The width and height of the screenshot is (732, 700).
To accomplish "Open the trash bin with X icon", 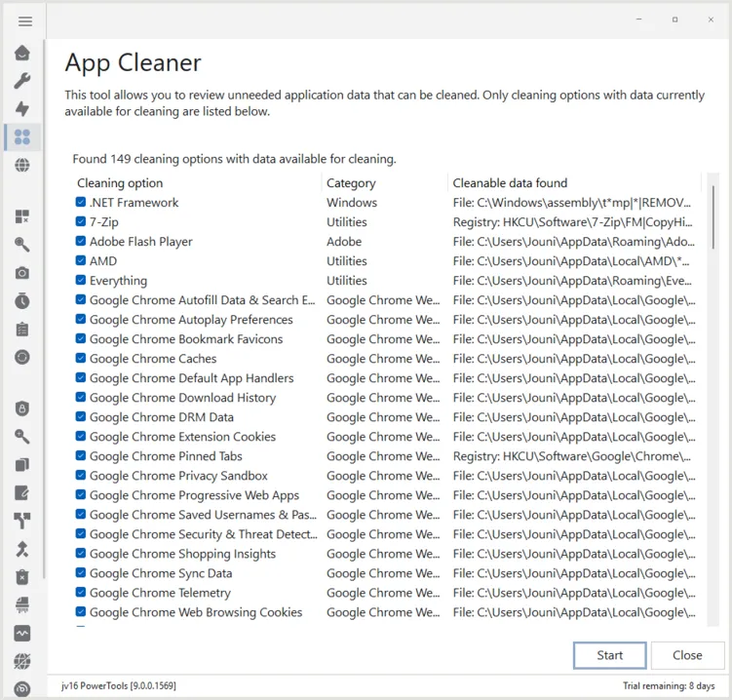I will click(x=22, y=577).
